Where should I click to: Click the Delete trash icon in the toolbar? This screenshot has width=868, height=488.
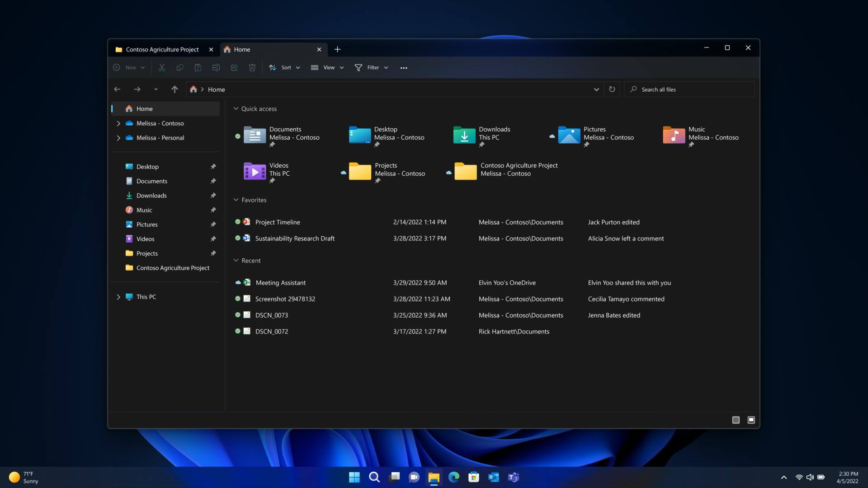(252, 67)
